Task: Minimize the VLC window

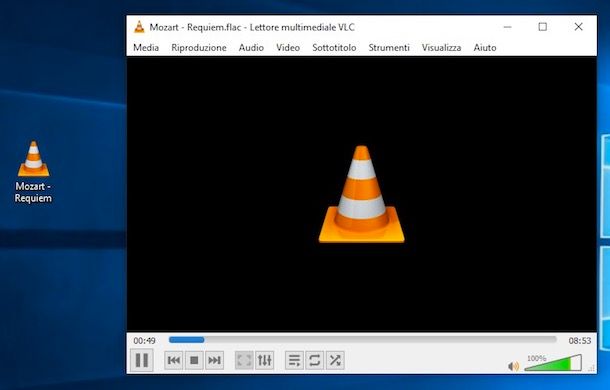Action: coord(507,27)
